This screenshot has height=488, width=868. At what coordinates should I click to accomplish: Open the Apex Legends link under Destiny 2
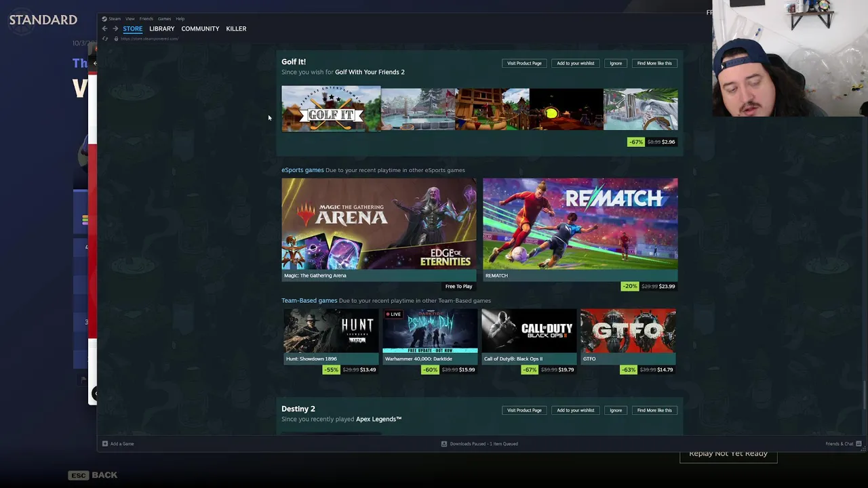tap(379, 419)
